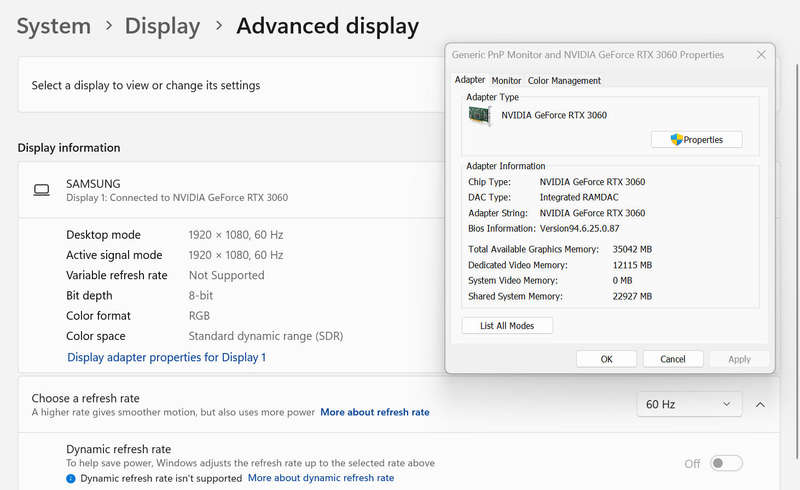Click the Dedicated Video Memory 12115 MB value
This screenshot has width=800, height=490.
(632, 265)
